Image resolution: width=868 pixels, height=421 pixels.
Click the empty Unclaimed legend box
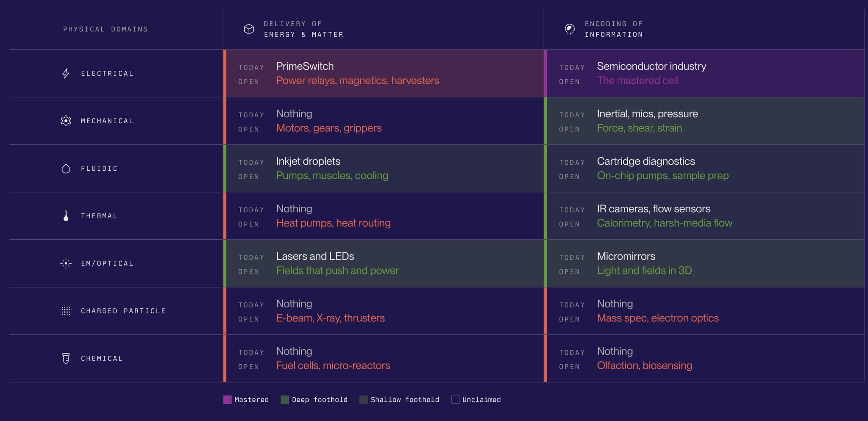pyautogui.click(x=455, y=399)
